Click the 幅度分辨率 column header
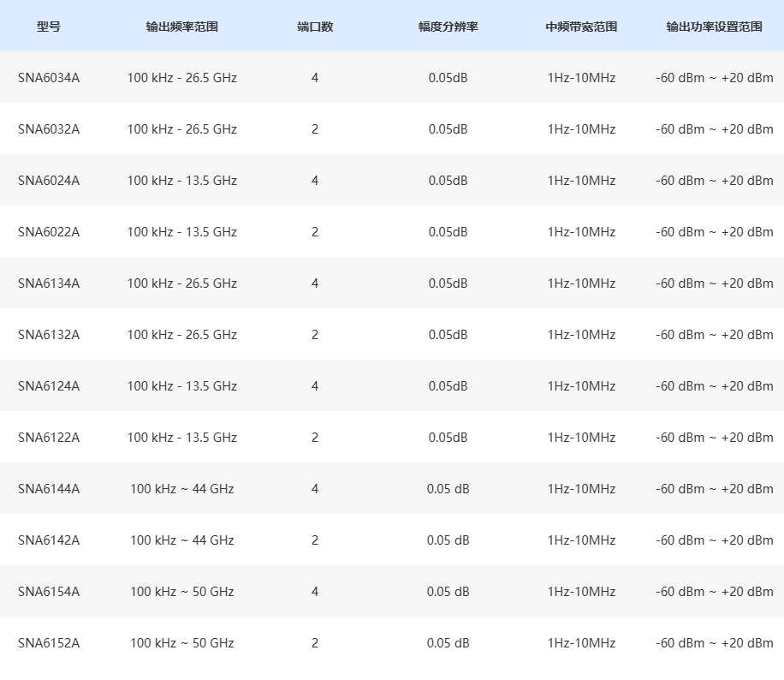Image resolution: width=784 pixels, height=680 pixels. coord(448,27)
